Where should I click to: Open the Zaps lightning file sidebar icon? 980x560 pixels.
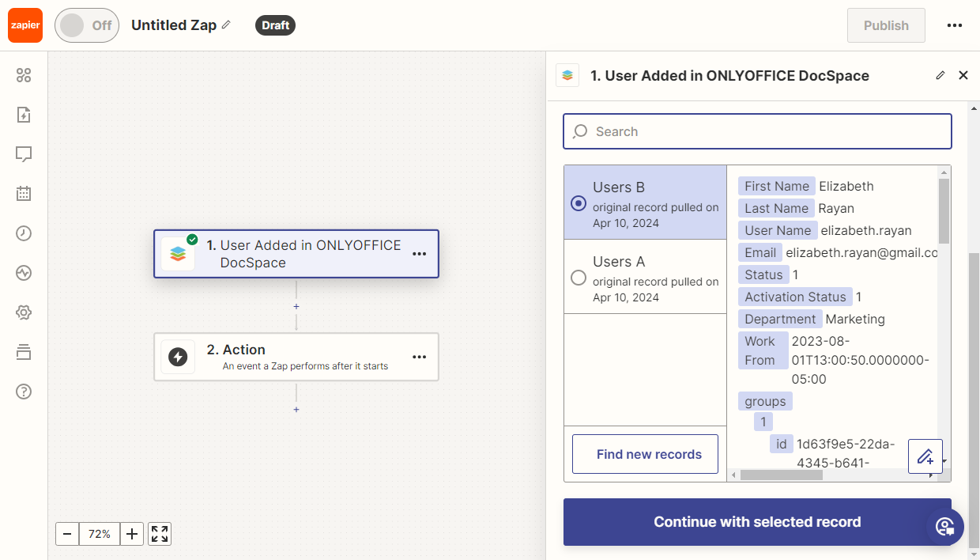24,115
